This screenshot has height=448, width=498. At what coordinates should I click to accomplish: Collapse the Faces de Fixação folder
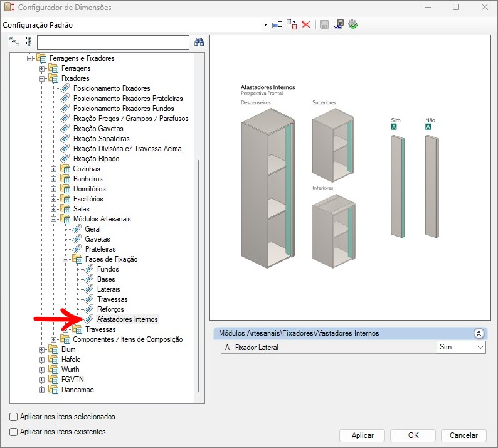click(x=65, y=259)
